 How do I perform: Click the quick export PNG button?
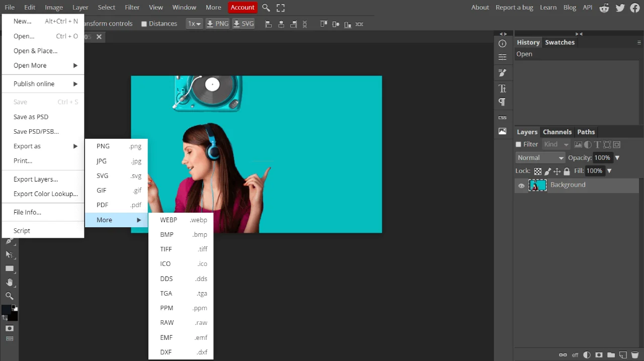[x=217, y=24]
